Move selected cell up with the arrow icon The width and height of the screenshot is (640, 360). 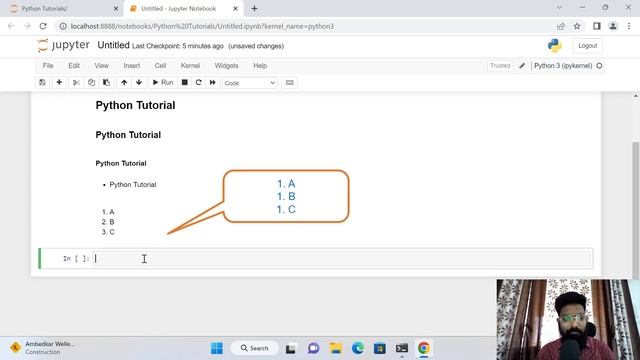124,82
